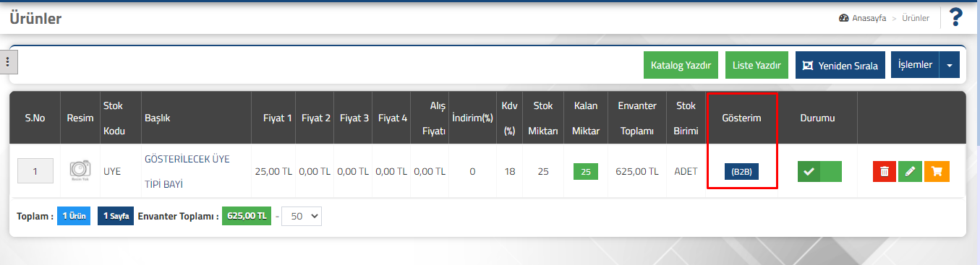The image size is (980, 265).
Task: Open the page size 50 dropdown
Action: tap(301, 216)
